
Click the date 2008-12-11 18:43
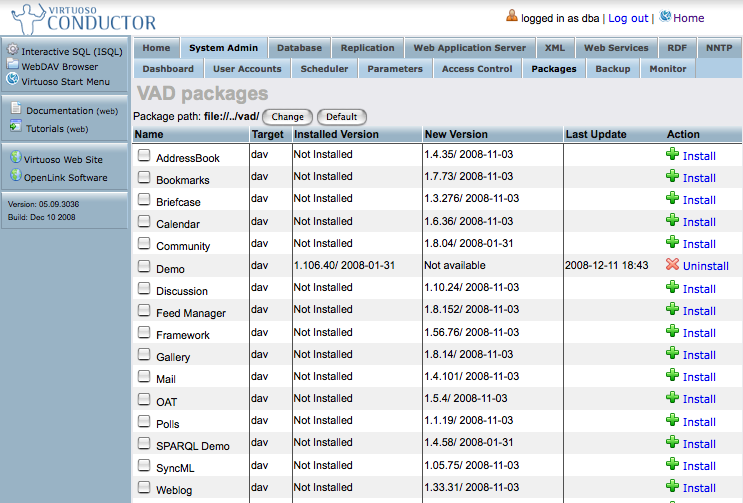pyautogui.click(x=607, y=265)
